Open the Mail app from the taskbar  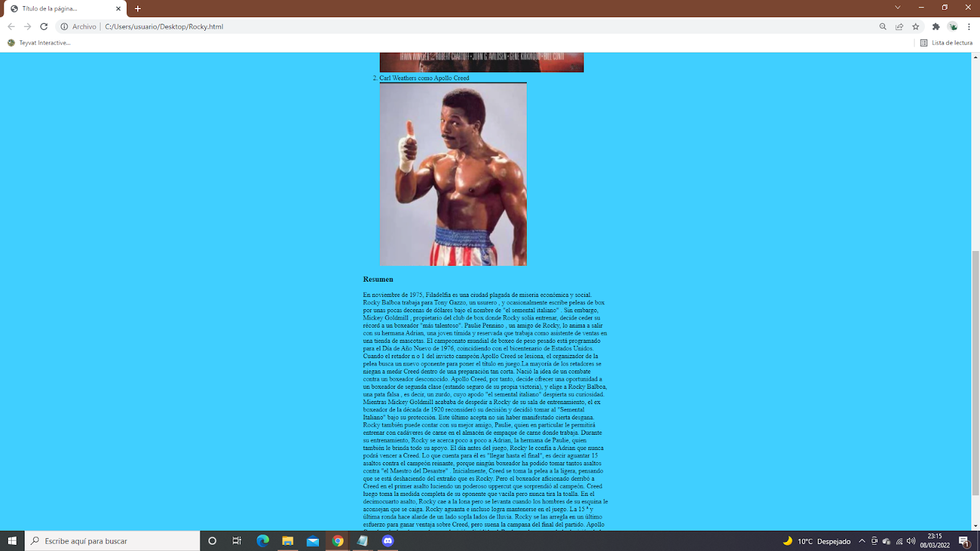tap(313, 541)
